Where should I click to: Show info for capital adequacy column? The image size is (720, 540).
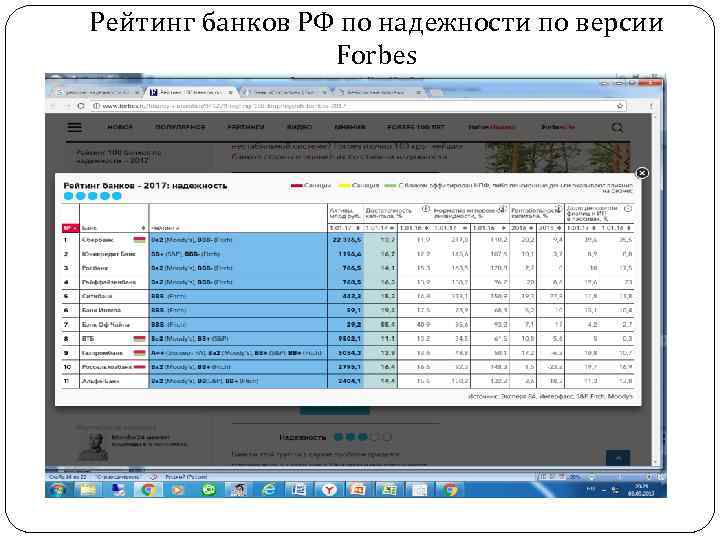426,209
